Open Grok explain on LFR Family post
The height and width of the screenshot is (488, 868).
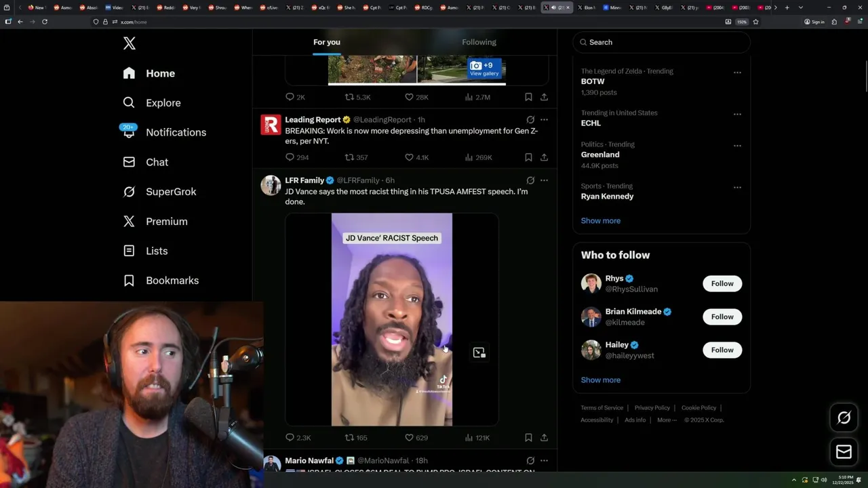coord(530,180)
